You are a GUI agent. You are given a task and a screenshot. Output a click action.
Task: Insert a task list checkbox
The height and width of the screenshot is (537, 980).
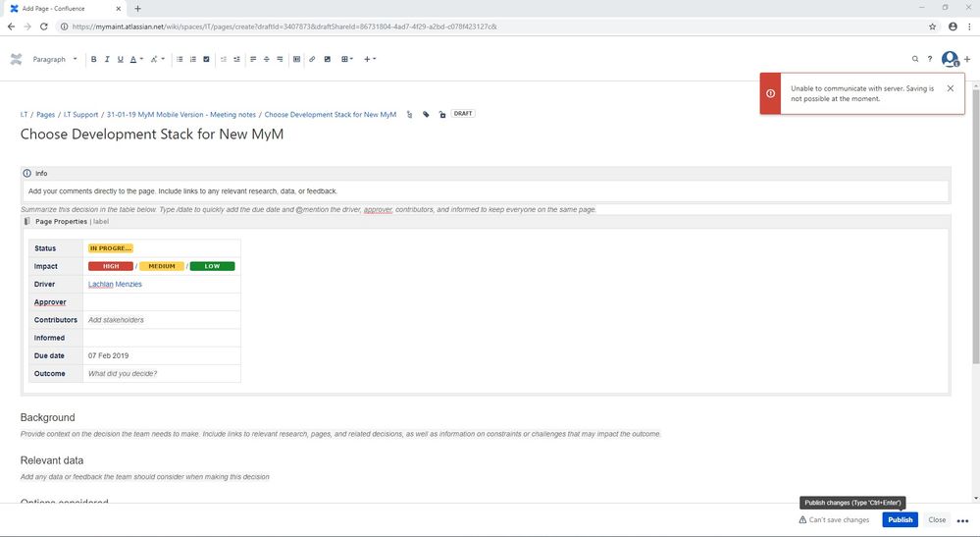206,59
